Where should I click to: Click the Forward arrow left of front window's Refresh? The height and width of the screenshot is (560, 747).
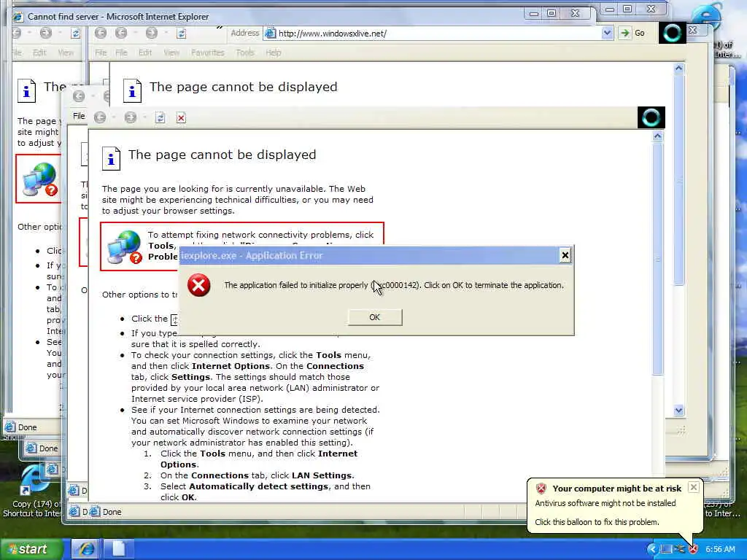(x=131, y=117)
